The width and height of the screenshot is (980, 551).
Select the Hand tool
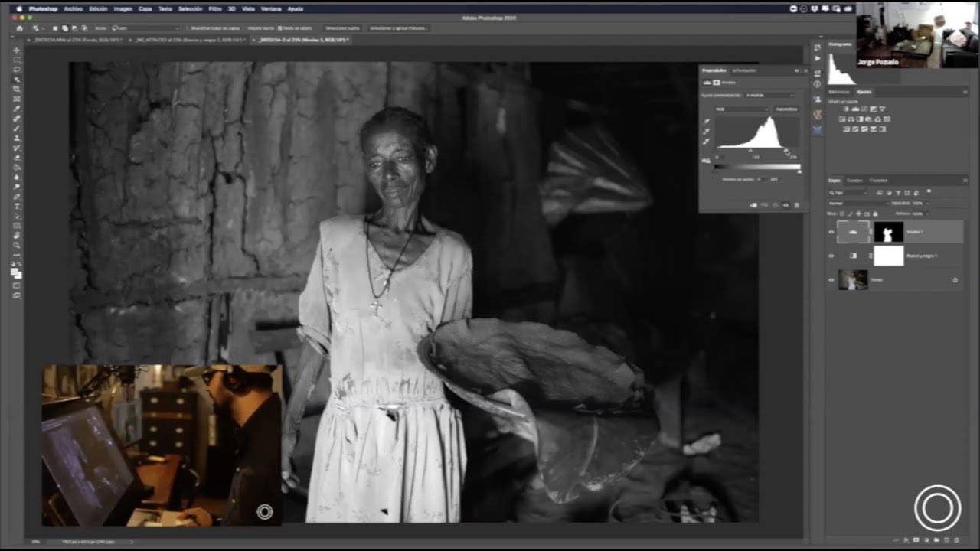[17, 236]
